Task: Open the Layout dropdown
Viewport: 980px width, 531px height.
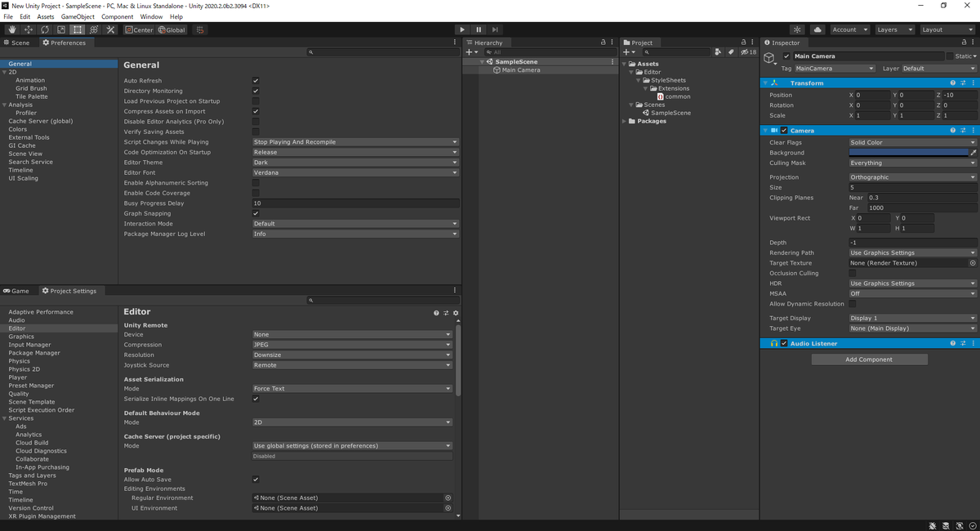Action: (x=947, y=29)
